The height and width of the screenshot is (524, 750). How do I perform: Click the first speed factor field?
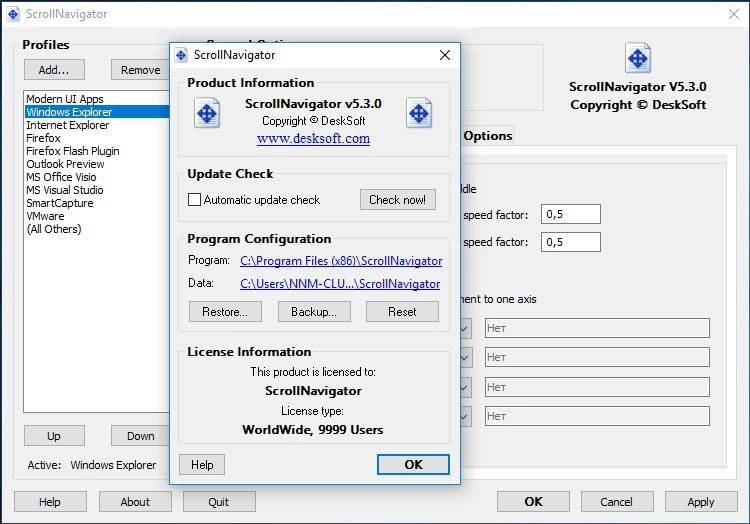(x=571, y=214)
